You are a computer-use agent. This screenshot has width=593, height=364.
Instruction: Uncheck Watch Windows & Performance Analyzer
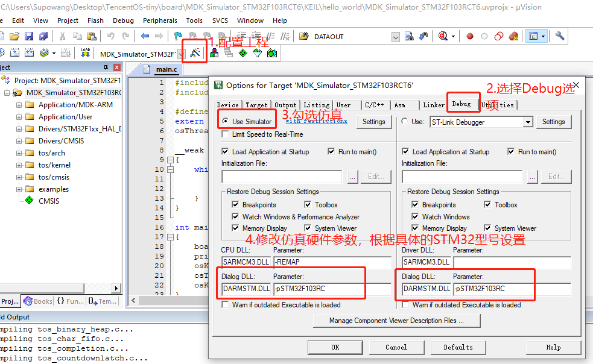tap(235, 216)
